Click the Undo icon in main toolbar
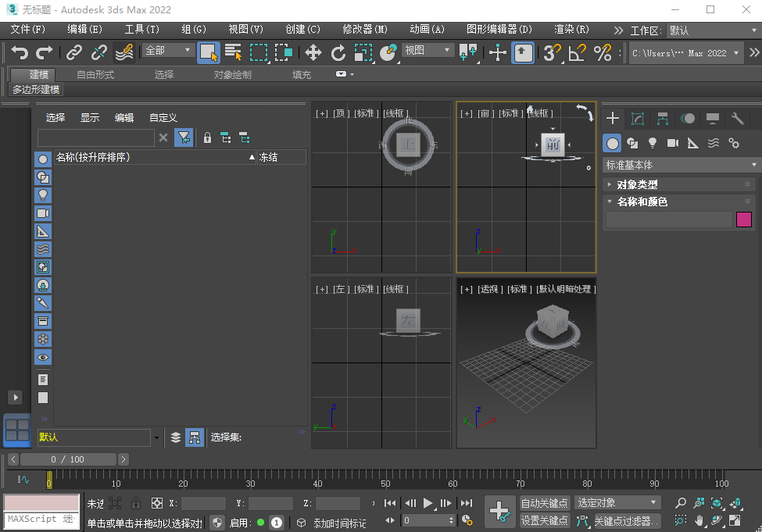Image resolution: width=762 pixels, height=532 pixels. [x=20, y=52]
